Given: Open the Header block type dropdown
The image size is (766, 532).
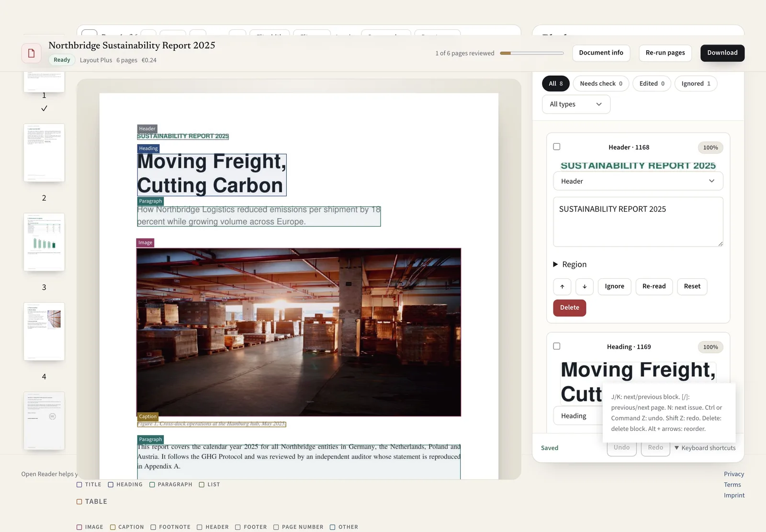Looking at the screenshot, I should point(638,181).
